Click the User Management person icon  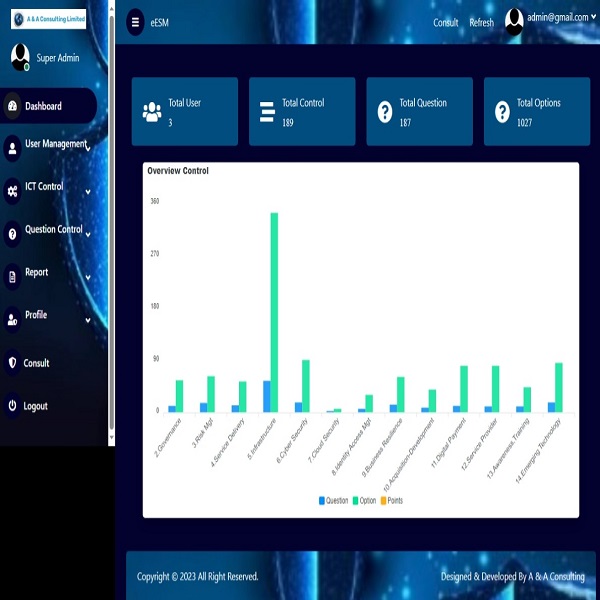tap(13, 149)
